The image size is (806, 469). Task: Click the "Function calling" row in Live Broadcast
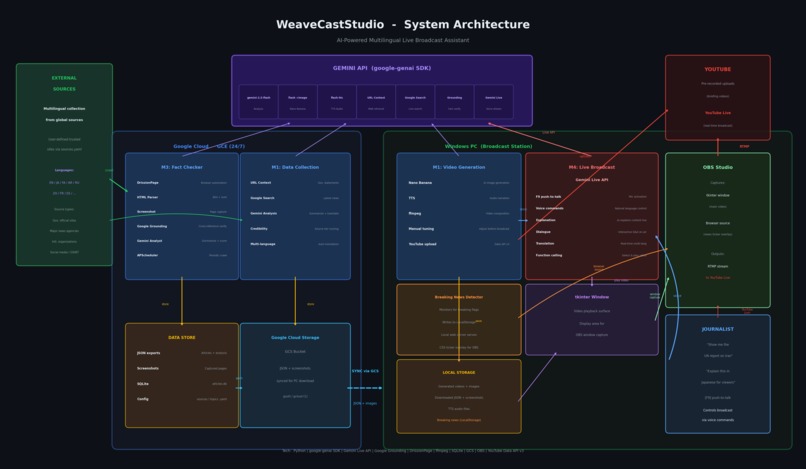[x=591, y=255]
